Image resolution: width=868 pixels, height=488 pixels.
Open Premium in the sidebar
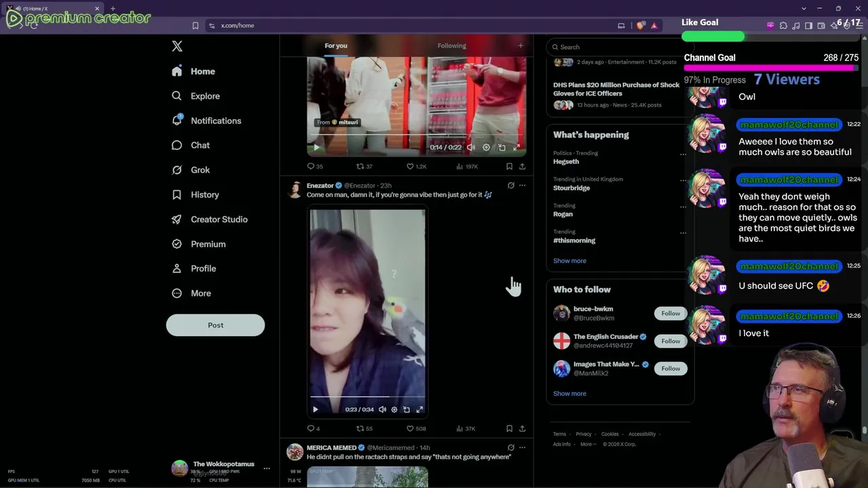point(199,244)
